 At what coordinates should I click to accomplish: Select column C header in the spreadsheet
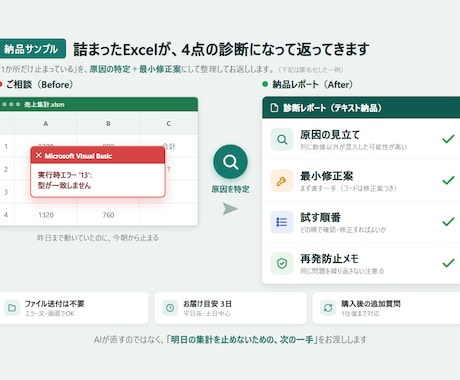(x=169, y=124)
